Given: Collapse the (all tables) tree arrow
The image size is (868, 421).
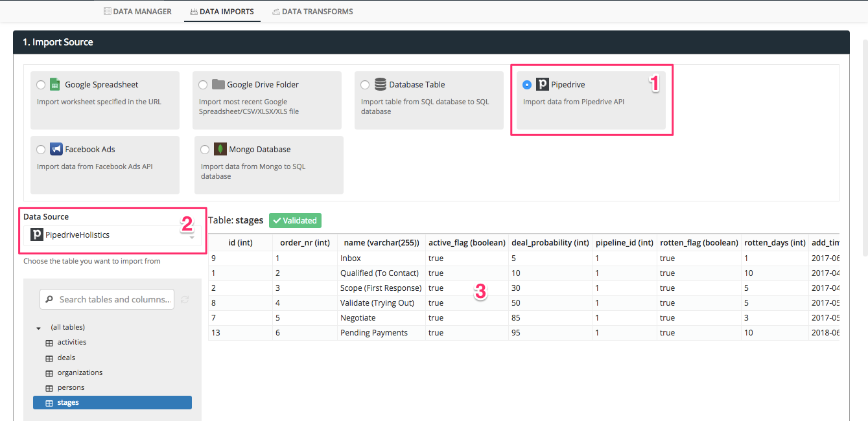Looking at the screenshot, I should [x=39, y=328].
